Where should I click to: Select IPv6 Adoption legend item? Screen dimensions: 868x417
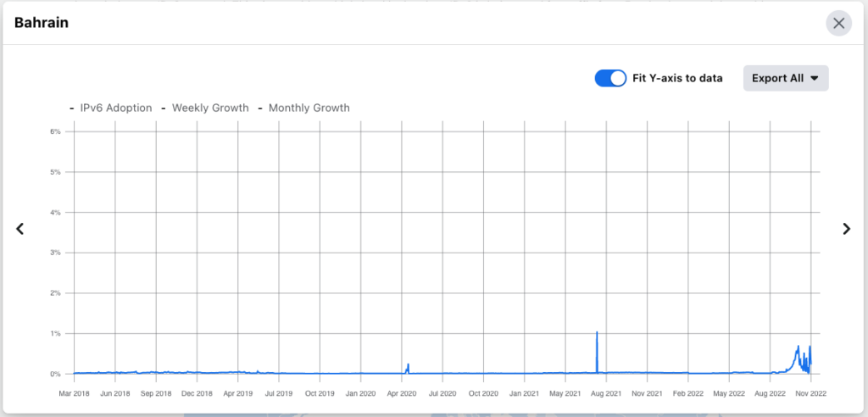point(115,108)
